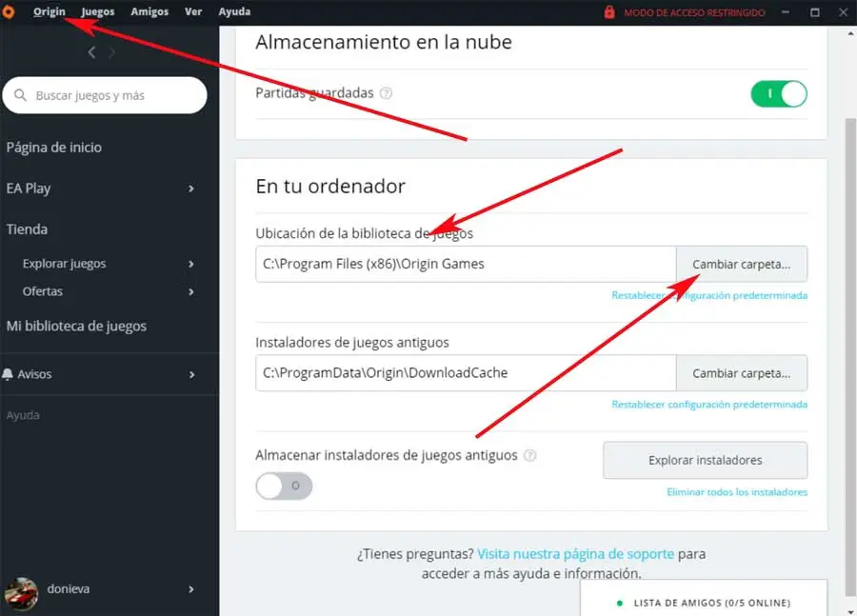
Task: Go back with the left navigation arrow
Action: 91,52
